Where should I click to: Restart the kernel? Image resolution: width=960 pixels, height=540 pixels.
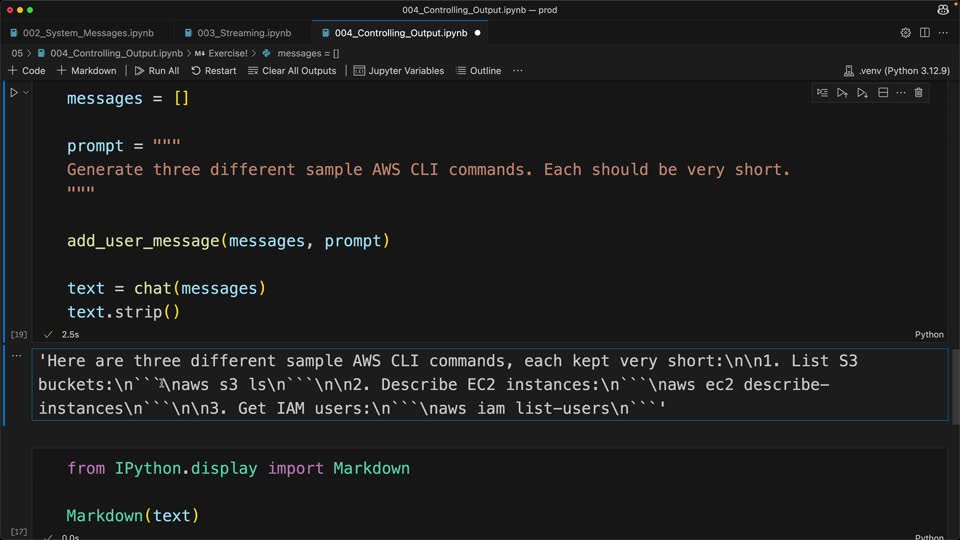click(x=214, y=70)
